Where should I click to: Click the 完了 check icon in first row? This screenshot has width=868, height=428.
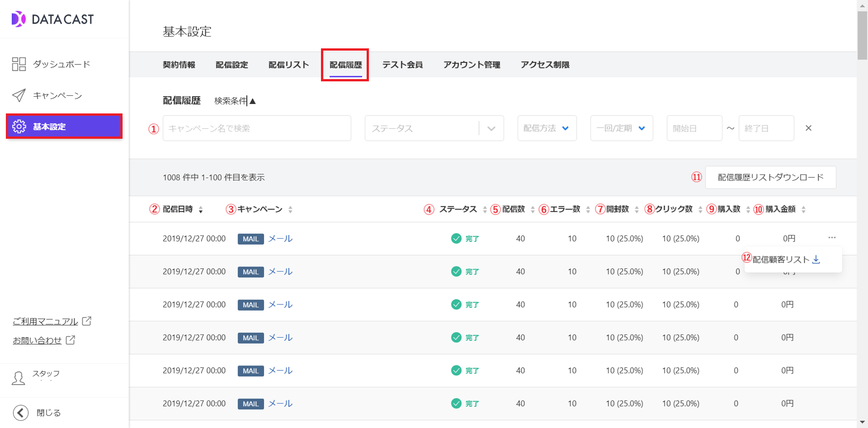click(456, 238)
